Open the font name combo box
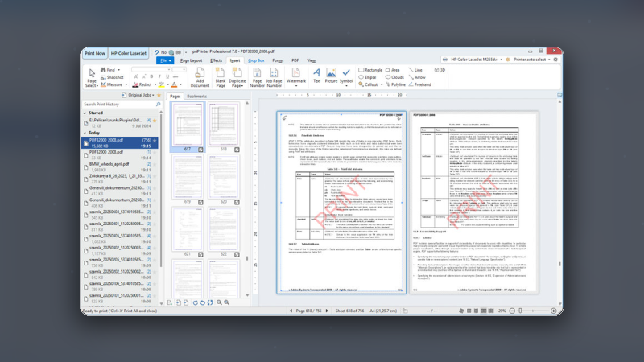644x362 pixels. point(151,70)
